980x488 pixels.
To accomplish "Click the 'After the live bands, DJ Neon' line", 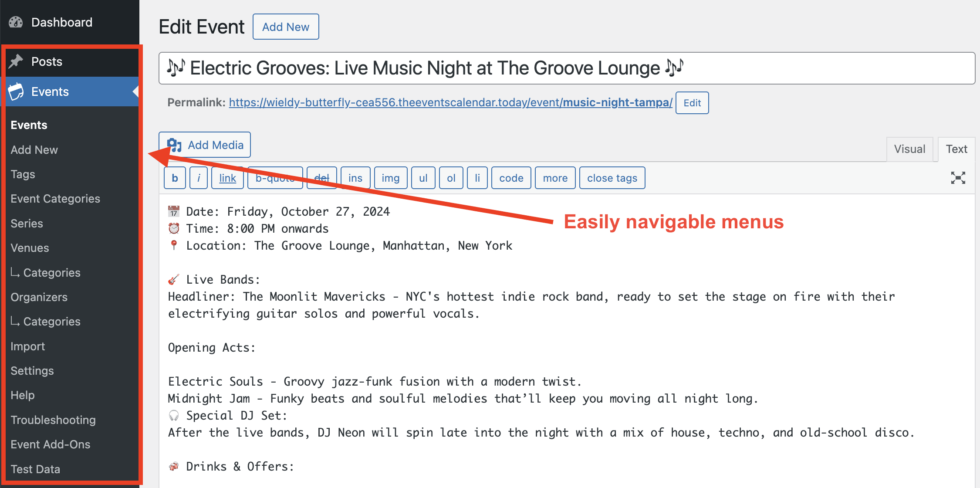I will pos(541,433).
